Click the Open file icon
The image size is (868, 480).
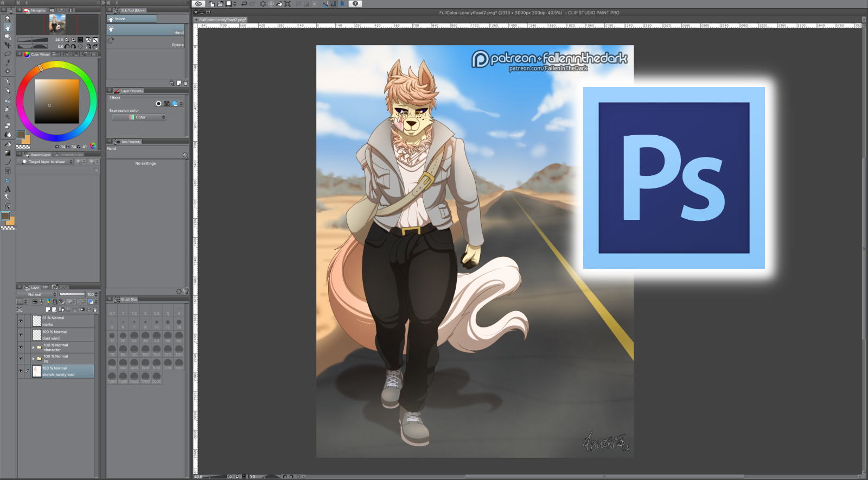pos(220,4)
